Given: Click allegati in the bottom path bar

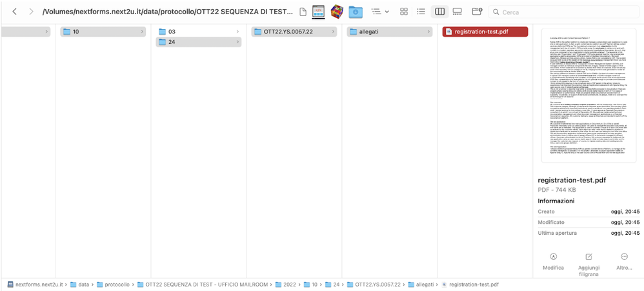Looking at the screenshot, I should [x=425, y=285].
